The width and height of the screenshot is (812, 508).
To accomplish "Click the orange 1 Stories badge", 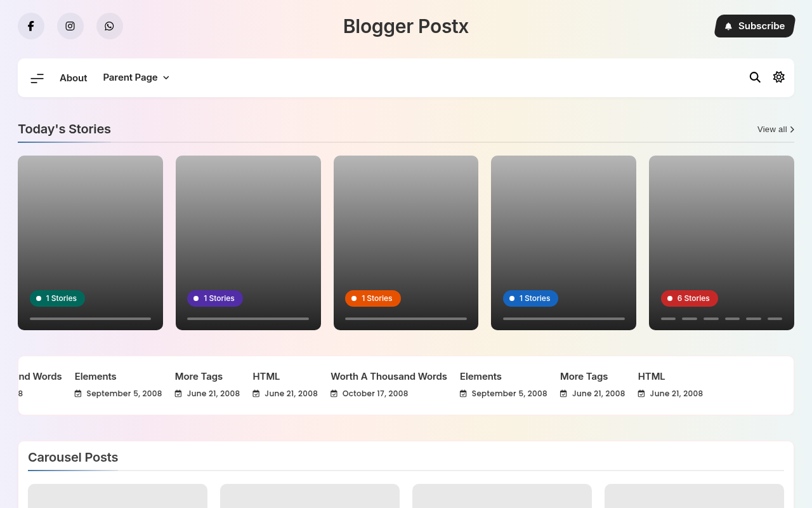I will click(x=373, y=298).
